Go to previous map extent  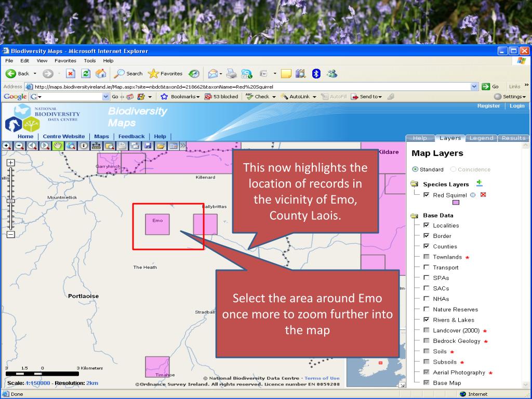tap(32, 146)
